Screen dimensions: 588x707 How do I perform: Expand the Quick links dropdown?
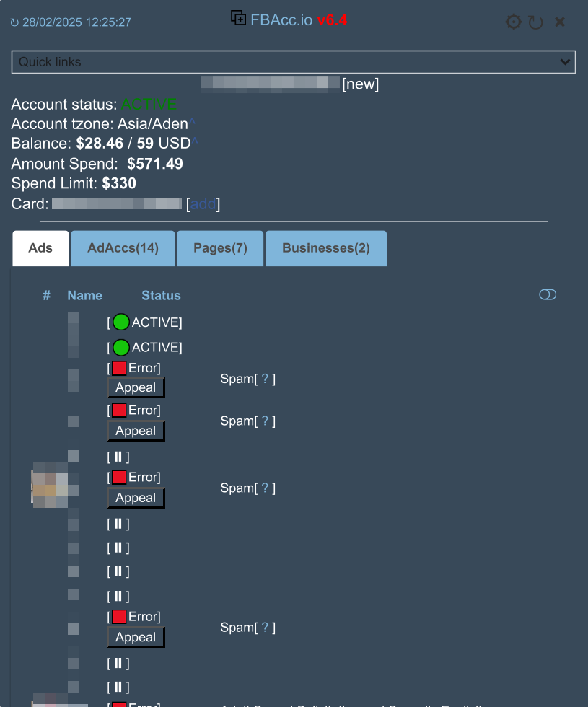pyautogui.click(x=294, y=62)
